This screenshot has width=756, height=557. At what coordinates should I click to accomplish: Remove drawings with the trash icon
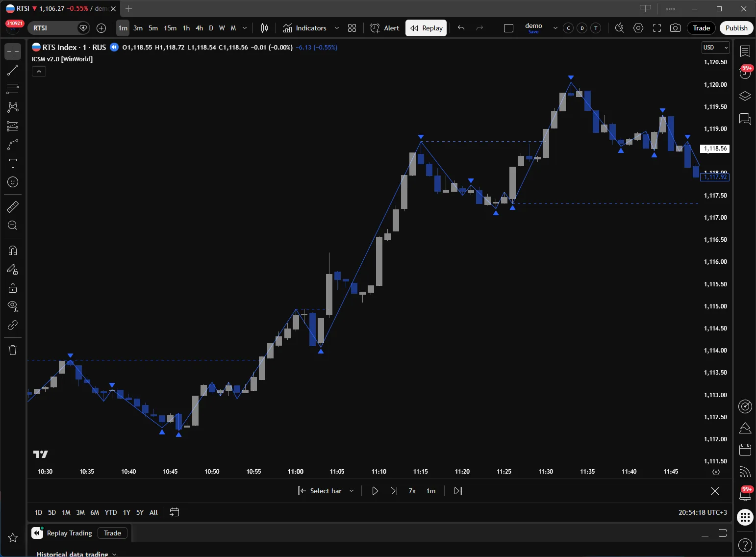click(x=13, y=350)
